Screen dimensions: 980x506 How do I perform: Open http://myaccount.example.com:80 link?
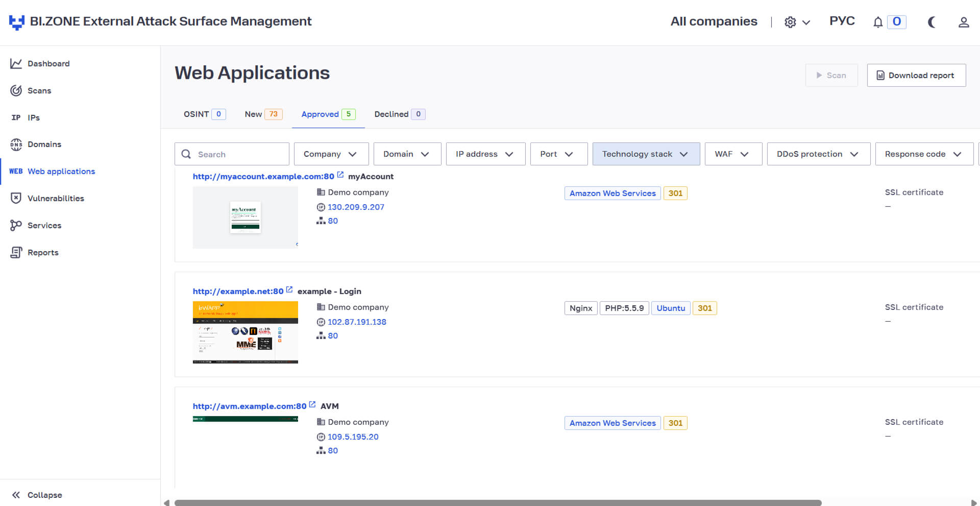[x=263, y=177]
